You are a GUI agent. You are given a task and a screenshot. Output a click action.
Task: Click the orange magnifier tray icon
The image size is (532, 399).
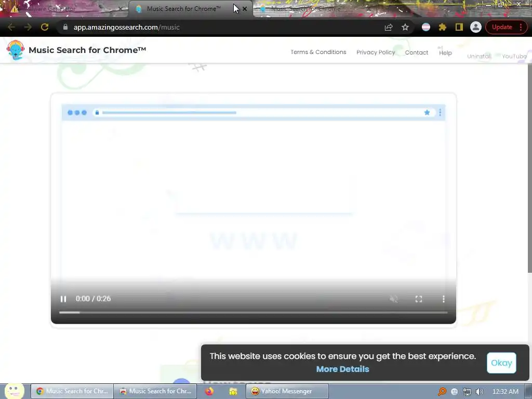(x=442, y=392)
